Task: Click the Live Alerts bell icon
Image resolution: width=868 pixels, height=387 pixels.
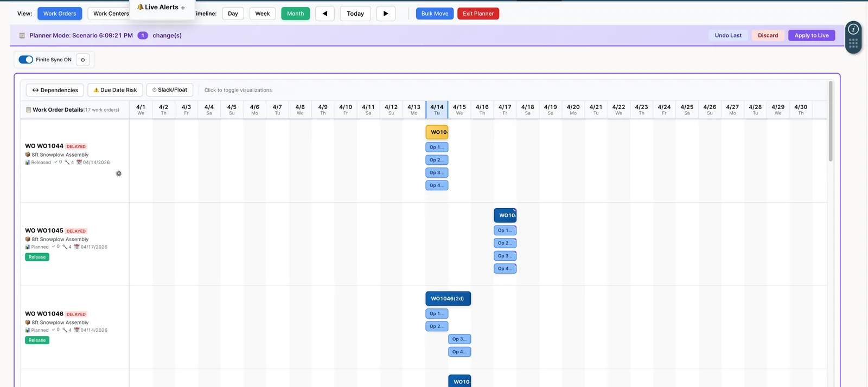Action: point(141,7)
